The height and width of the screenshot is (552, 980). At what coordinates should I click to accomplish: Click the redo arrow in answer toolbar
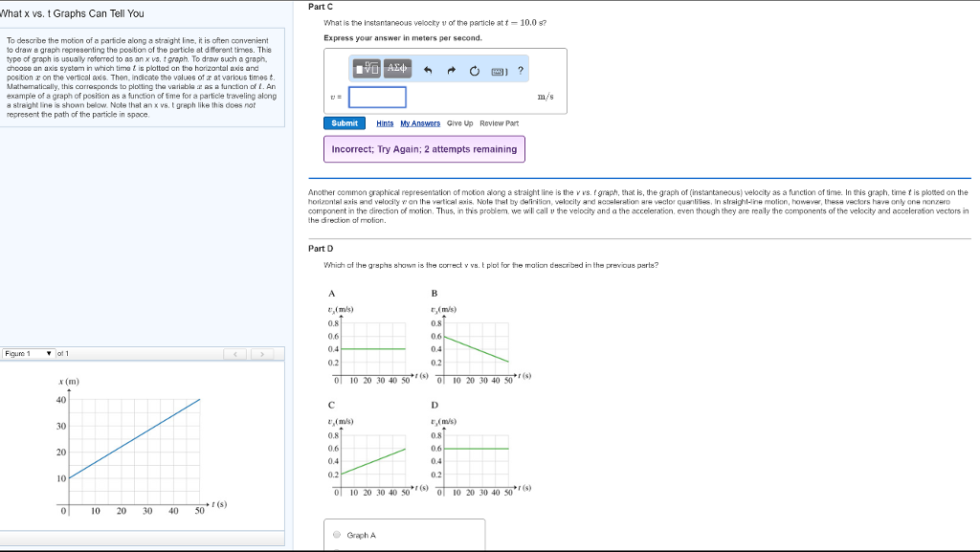(451, 70)
